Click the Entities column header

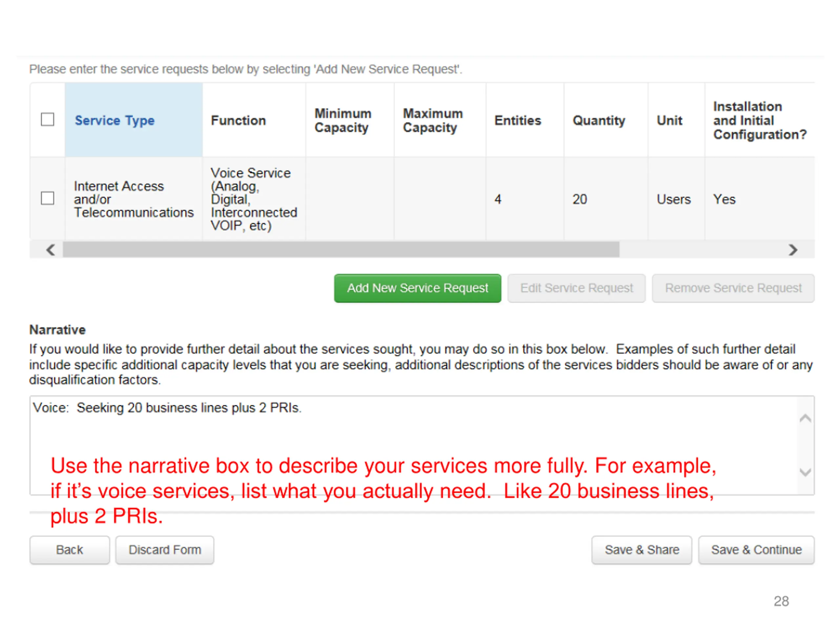(x=525, y=120)
